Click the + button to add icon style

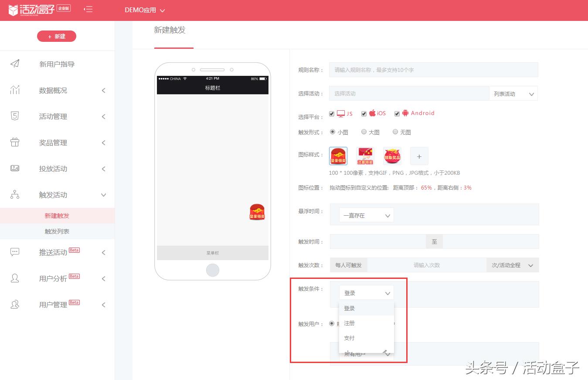419,156
